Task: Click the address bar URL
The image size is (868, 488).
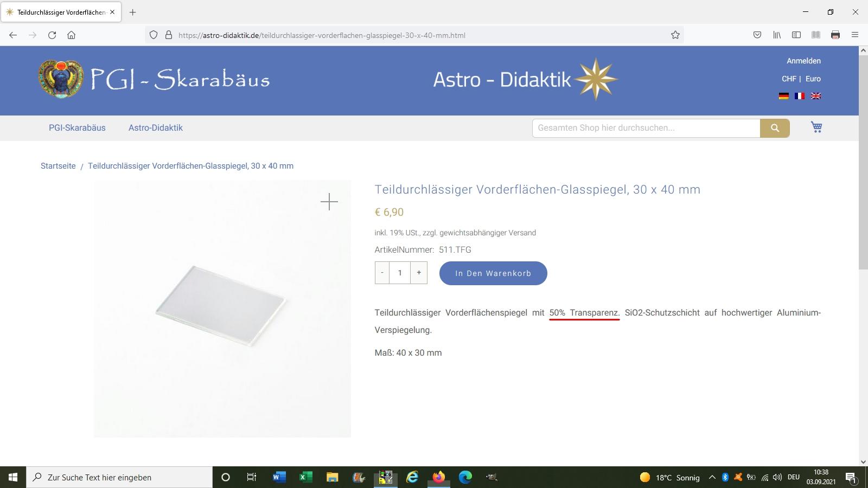Action: pos(322,35)
